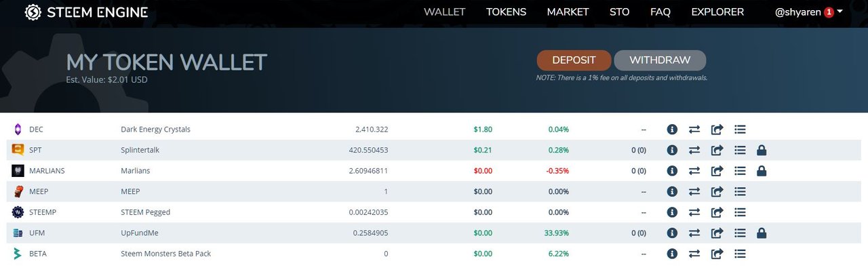Trade SPT using exchange arrows icon
868x274 pixels.
(x=694, y=151)
